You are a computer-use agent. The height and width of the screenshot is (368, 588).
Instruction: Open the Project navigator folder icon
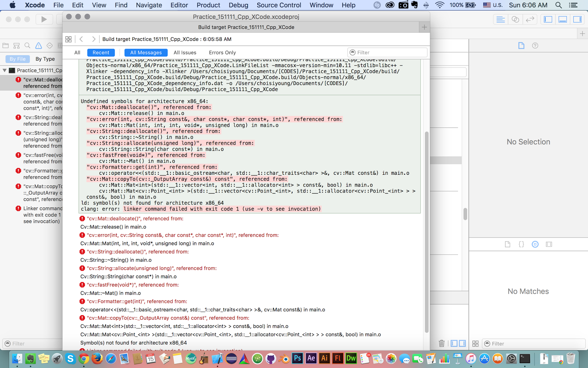(x=6, y=46)
